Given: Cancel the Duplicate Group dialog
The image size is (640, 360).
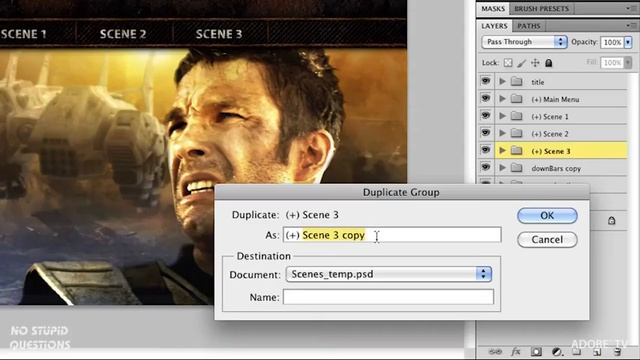Looking at the screenshot, I should [547, 240].
